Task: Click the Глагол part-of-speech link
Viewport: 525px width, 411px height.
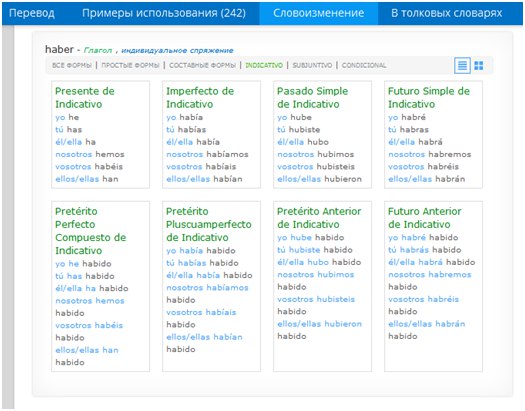Action: [98, 51]
